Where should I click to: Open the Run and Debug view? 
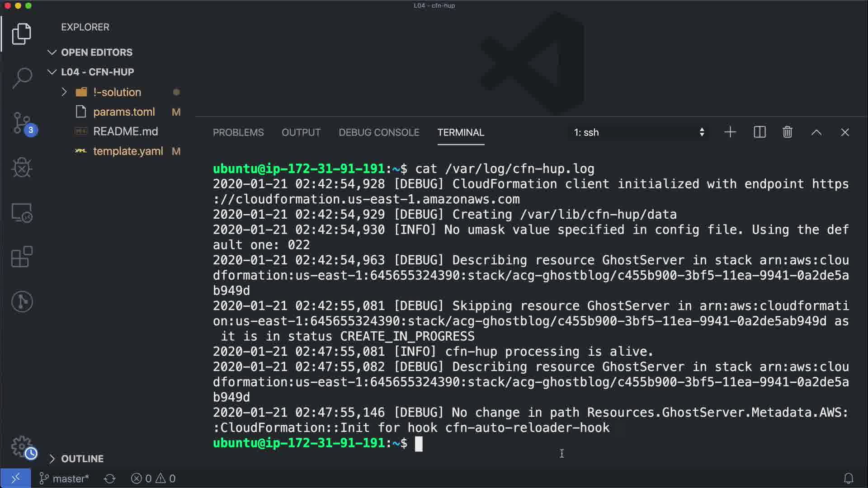point(22,168)
